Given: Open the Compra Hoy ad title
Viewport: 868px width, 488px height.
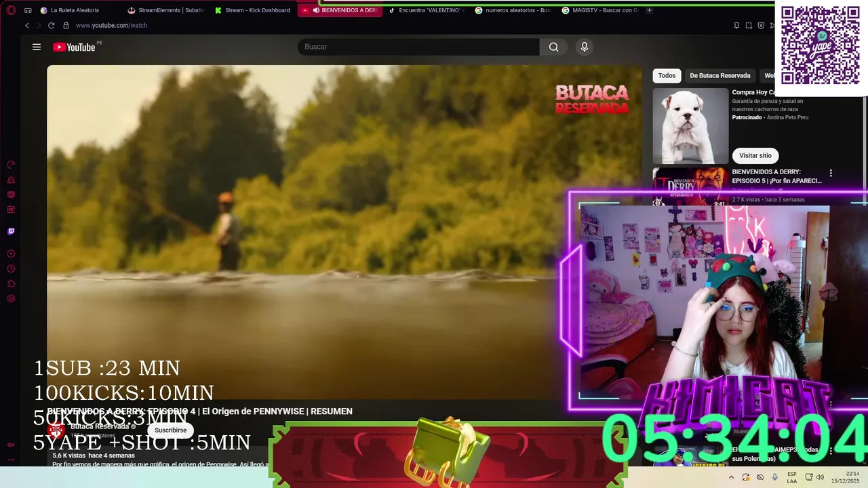Looking at the screenshot, I should click(x=753, y=92).
